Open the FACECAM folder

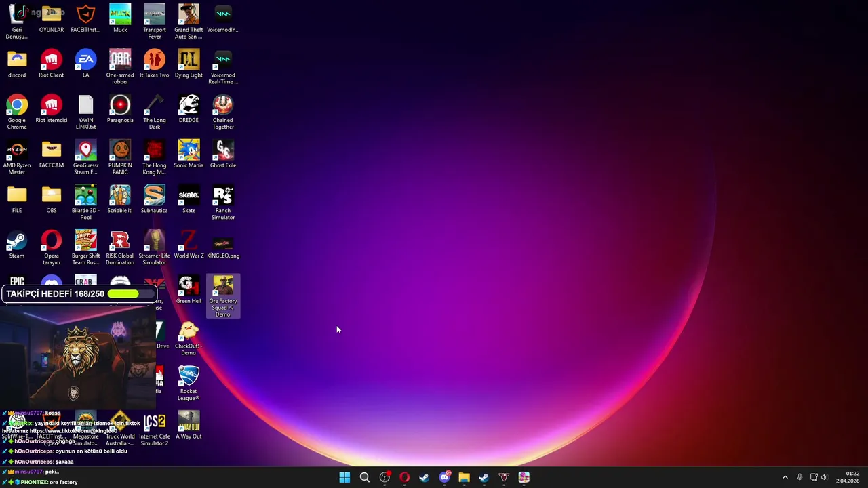coord(51,155)
